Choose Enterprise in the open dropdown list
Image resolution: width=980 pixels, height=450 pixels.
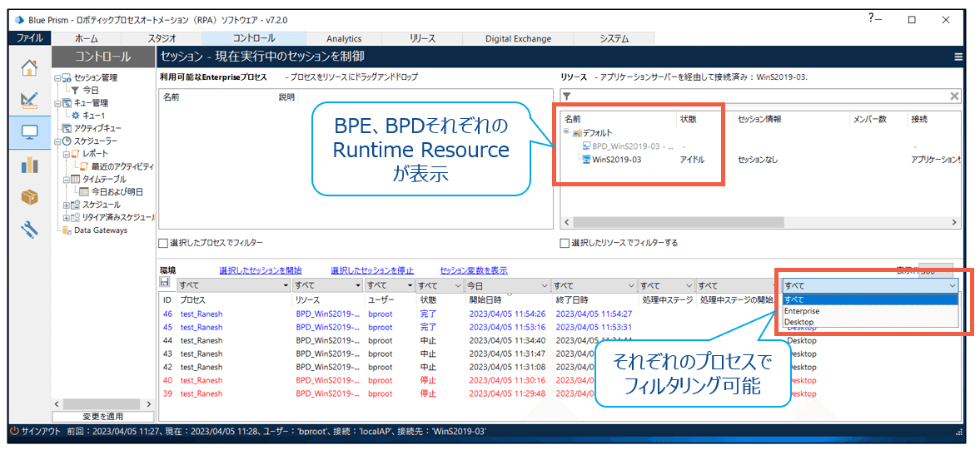click(870, 310)
